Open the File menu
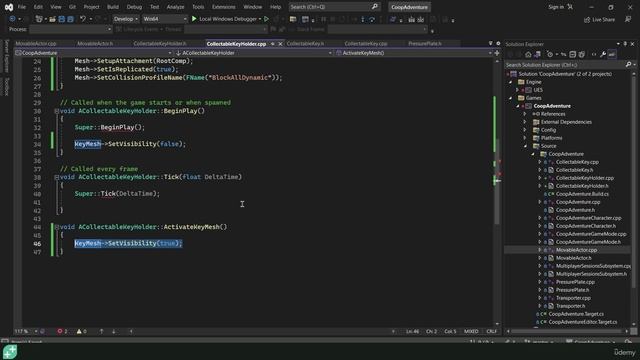The width and height of the screenshot is (640, 360). [22, 7]
